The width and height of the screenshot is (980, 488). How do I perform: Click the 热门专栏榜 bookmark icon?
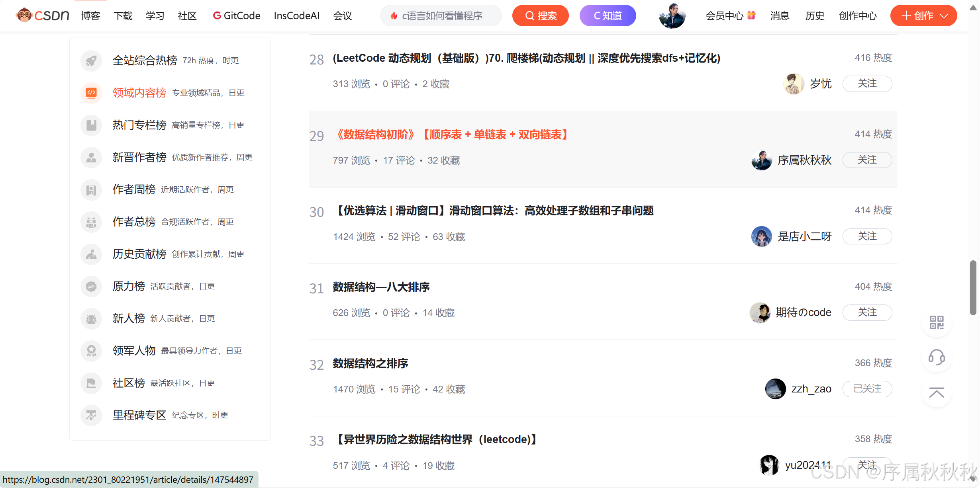pyautogui.click(x=91, y=125)
